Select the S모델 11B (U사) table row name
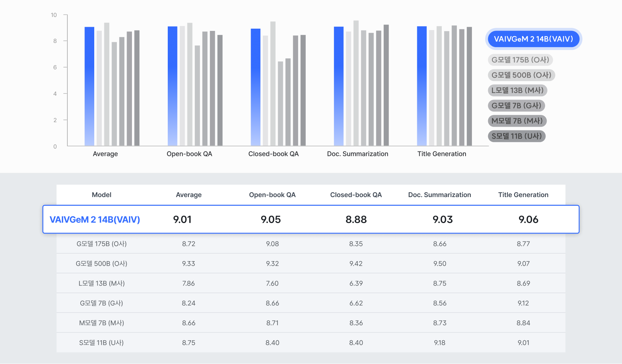This screenshot has height=364, width=622. (102, 343)
